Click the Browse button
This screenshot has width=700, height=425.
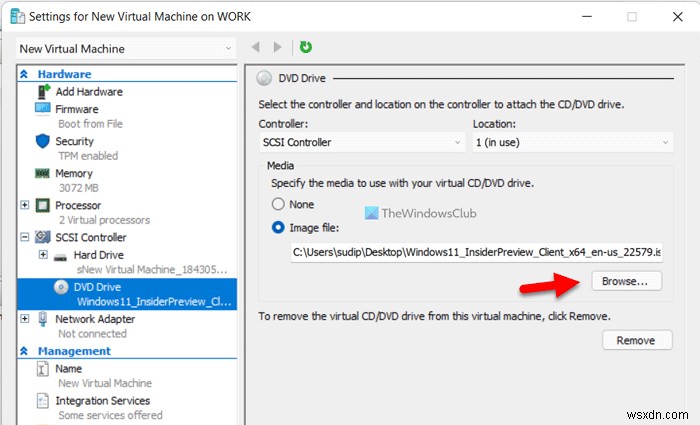click(x=626, y=281)
